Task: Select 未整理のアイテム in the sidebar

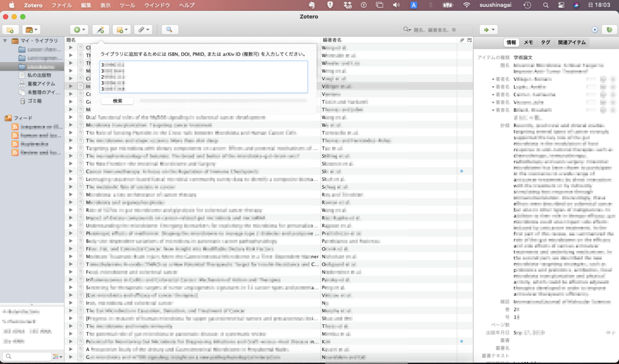Action: tap(43, 93)
